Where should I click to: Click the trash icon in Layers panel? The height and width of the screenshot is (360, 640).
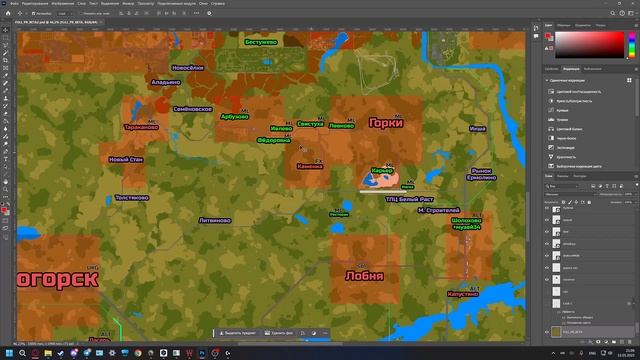point(630,342)
